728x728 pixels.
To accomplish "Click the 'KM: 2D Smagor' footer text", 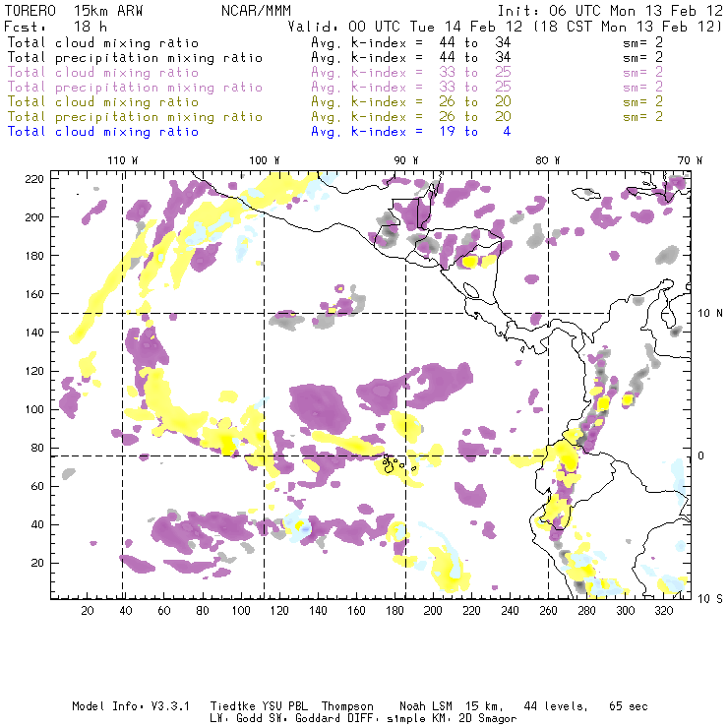I will click(474, 719).
